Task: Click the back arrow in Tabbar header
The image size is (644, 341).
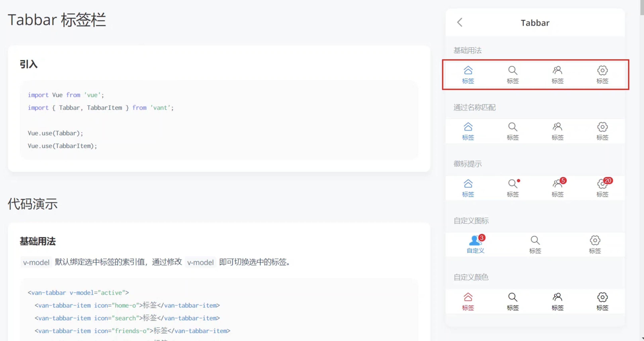Action: (460, 22)
